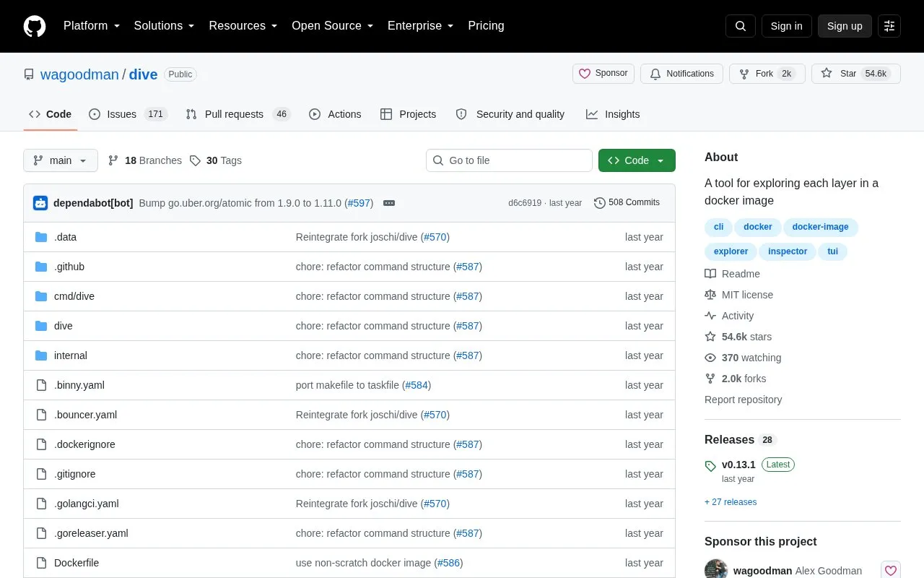924x578 pixels.
Task: View the 508 Commits history
Action: tap(627, 203)
